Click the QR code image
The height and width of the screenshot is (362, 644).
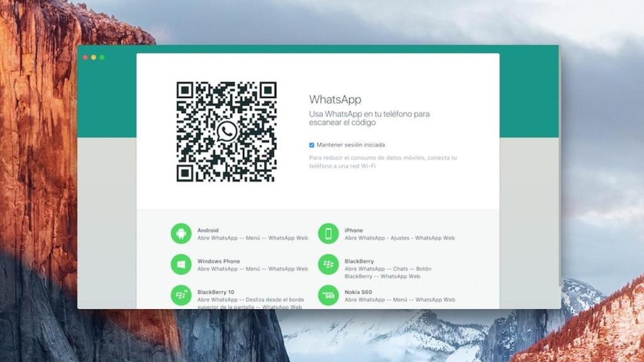pyautogui.click(x=226, y=132)
